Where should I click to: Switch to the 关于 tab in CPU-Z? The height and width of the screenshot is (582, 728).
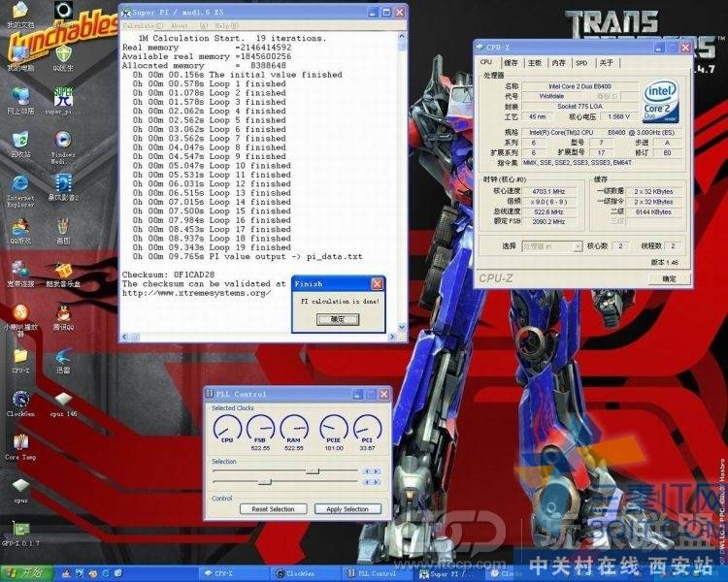[x=607, y=63]
